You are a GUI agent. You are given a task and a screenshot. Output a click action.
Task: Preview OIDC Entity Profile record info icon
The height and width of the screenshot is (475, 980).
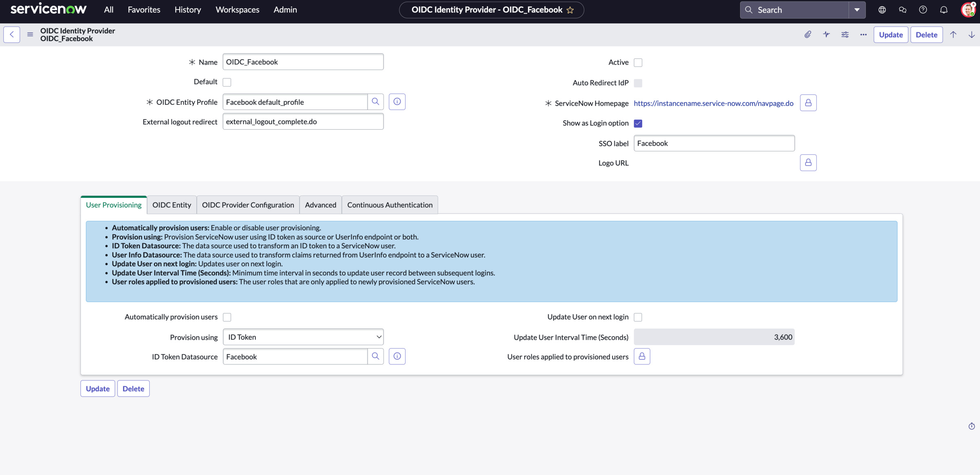(x=397, y=102)
